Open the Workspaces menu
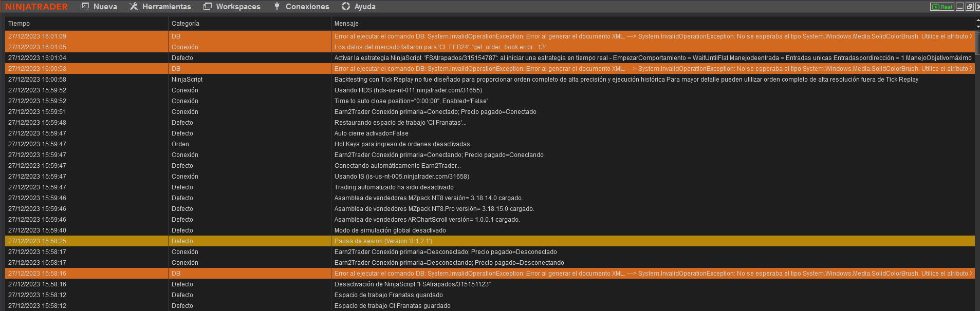 tap(232, 7)
